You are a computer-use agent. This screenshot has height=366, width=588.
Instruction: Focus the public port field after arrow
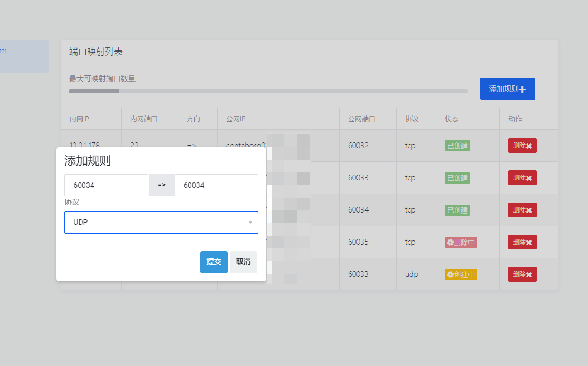coord(216,185)
